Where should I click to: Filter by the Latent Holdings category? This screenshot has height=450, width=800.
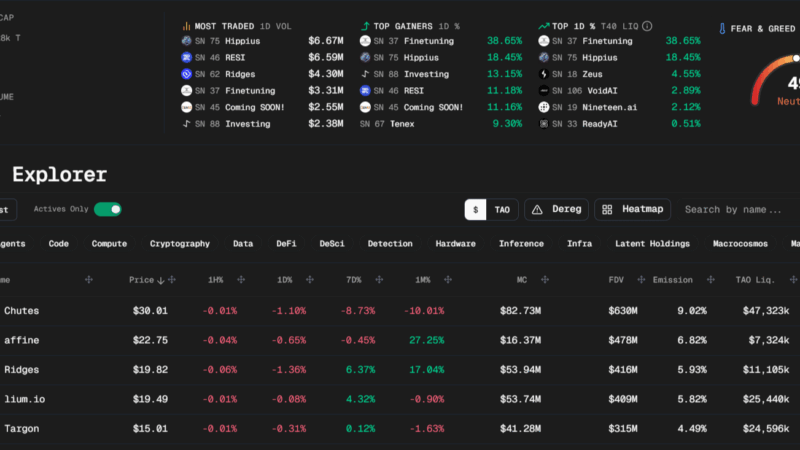coord(653,244)
